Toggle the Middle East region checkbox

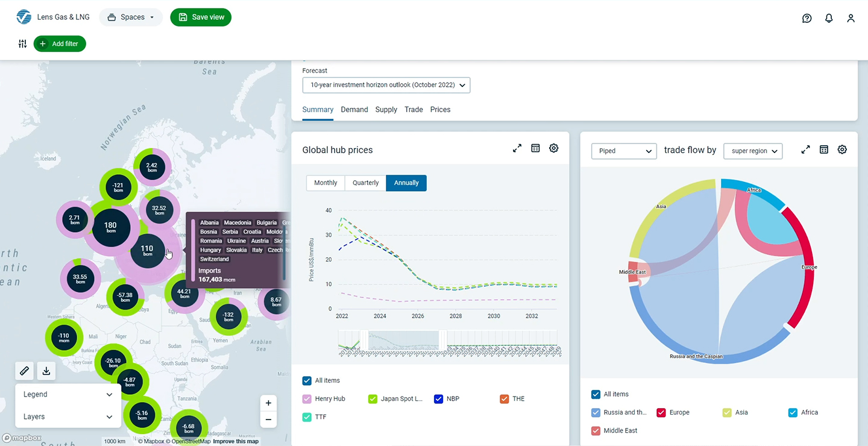tap(596, 430)
